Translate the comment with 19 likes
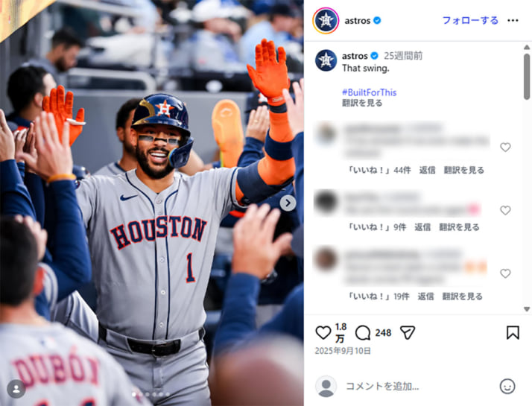Screen dimensions: 532x406 [x=462, y=296]
